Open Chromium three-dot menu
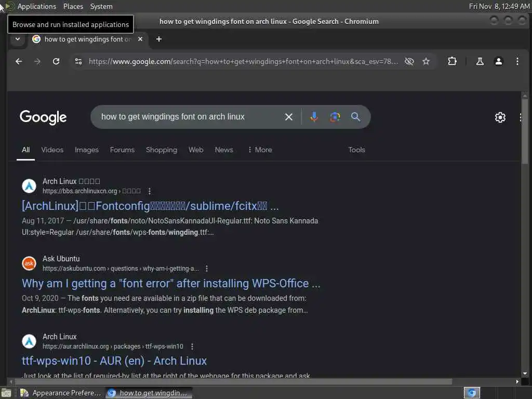 pyautogui.click(x=517, y=61)
